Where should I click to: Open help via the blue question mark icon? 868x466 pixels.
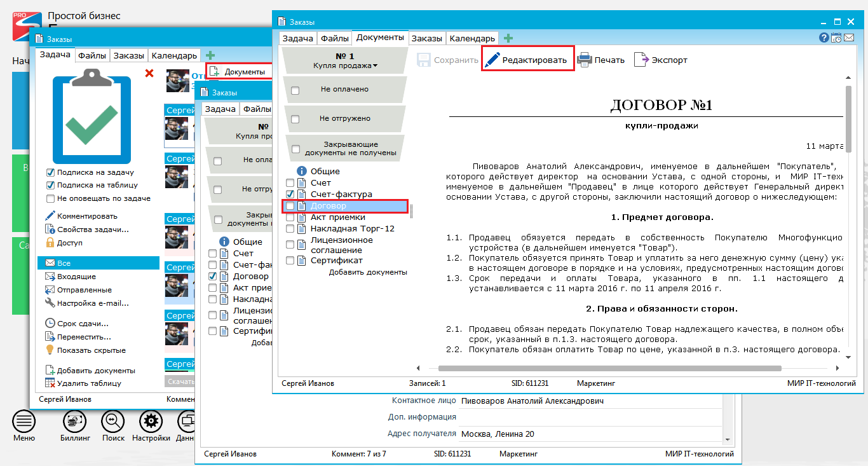824,38
